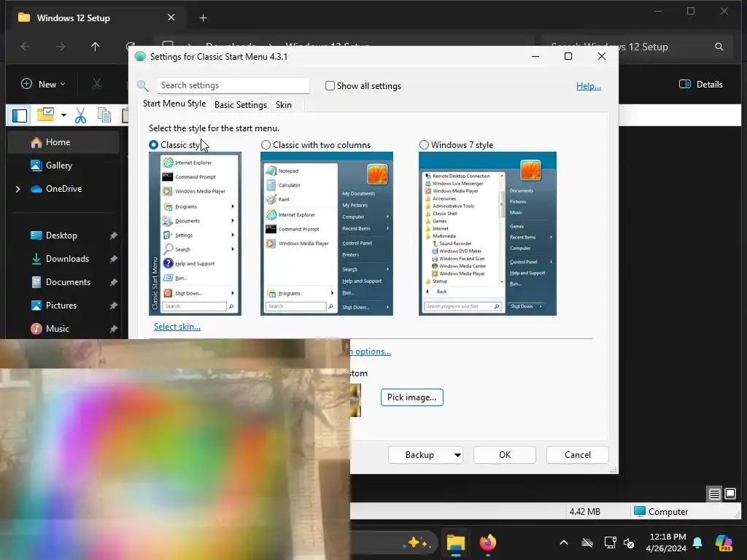
Task: Close the Windows 12 Setup tab
Action: coord(171,17)
